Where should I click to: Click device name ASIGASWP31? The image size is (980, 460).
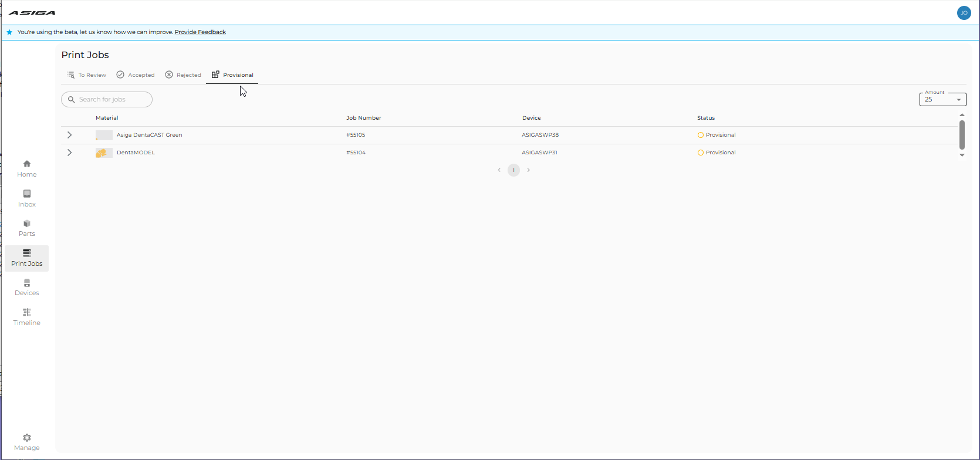[x=539, y=153]
